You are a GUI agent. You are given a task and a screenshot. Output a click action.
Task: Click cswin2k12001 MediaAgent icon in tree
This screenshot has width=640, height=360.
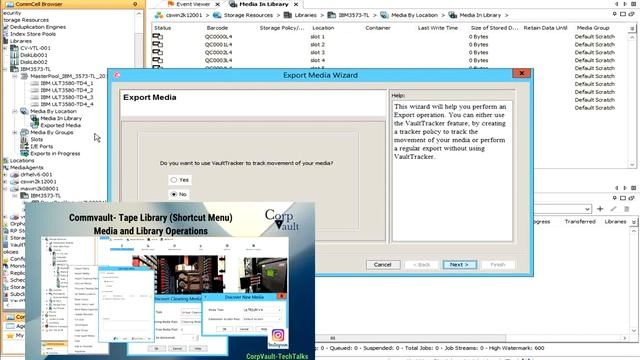[14, 182]
